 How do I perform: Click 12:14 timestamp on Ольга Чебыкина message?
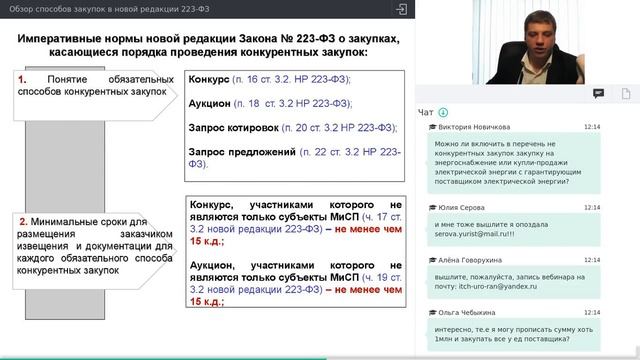pyautogui.click(x=592, y=313)
